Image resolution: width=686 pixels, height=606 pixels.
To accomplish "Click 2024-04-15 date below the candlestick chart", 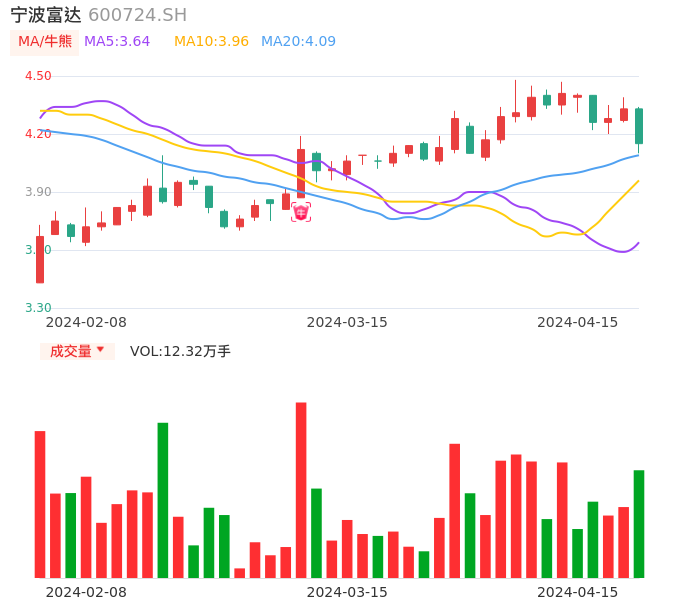I will tap(578, 322).
